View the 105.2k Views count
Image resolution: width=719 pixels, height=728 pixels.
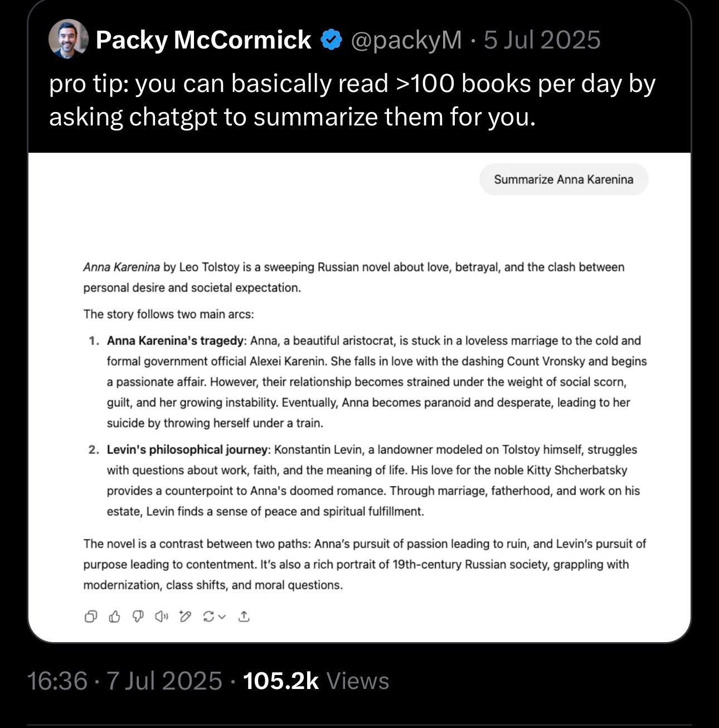pos(316,681)
